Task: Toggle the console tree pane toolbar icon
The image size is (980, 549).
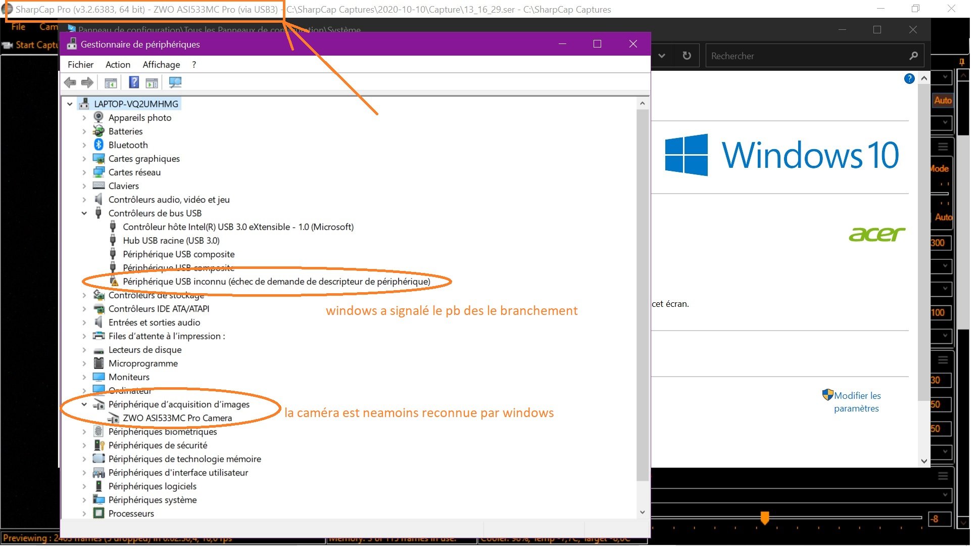Action: pyautogui.click(x=111, y=82)
